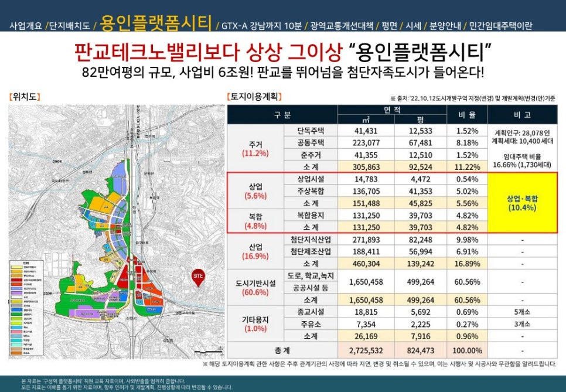Click the 5개소 remark cell
566x392 pixels.
pyautogui.click(x=522, y=312)
